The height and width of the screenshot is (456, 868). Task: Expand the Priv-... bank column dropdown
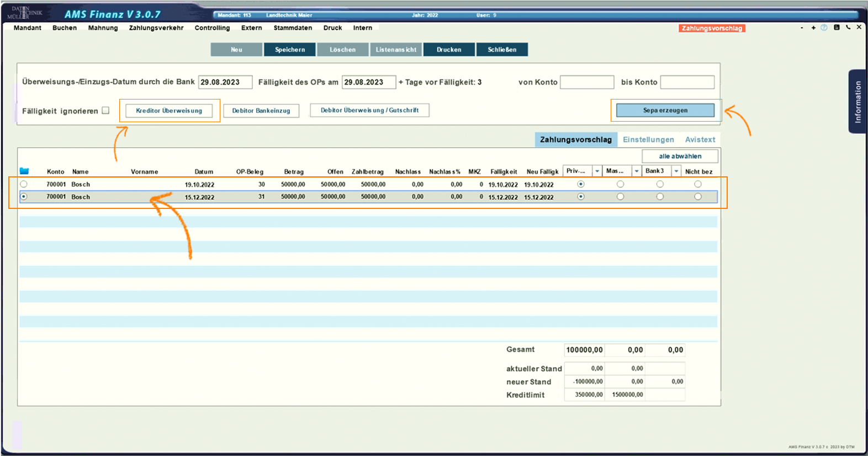(x=597, y=171)
